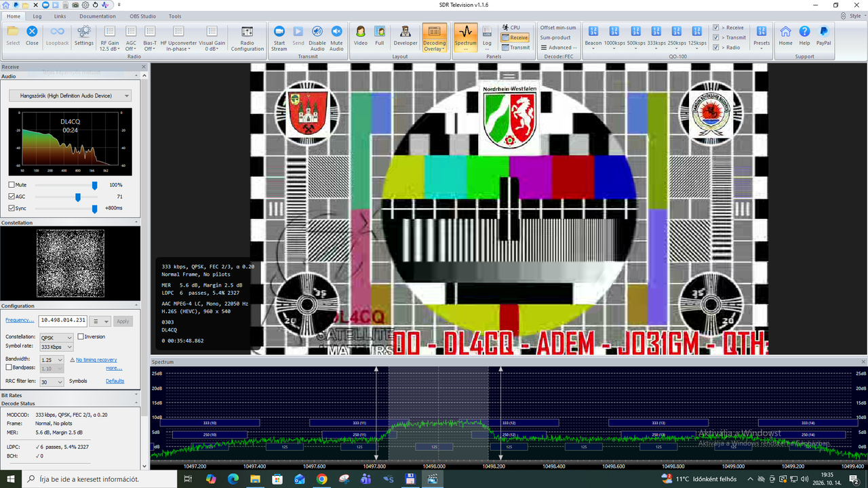
Task: Click the Windows taskbar search box
Action: point(99,479)
